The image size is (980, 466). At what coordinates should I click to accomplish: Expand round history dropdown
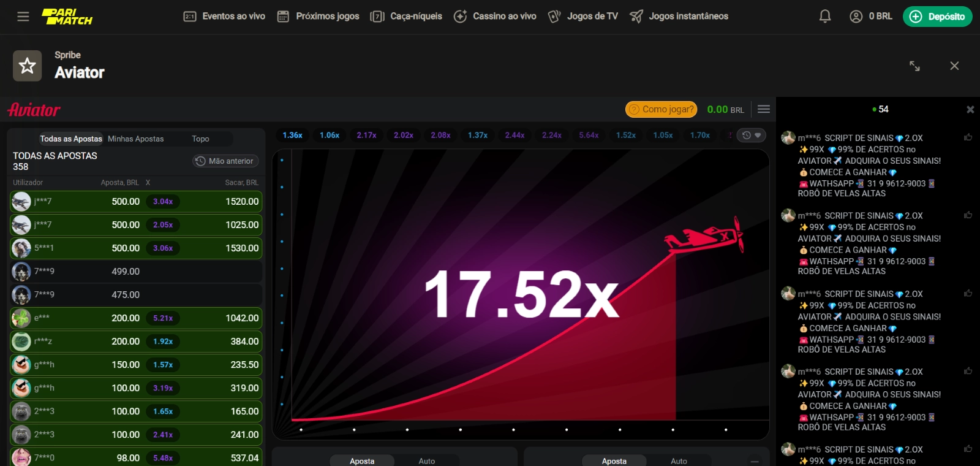751,135
